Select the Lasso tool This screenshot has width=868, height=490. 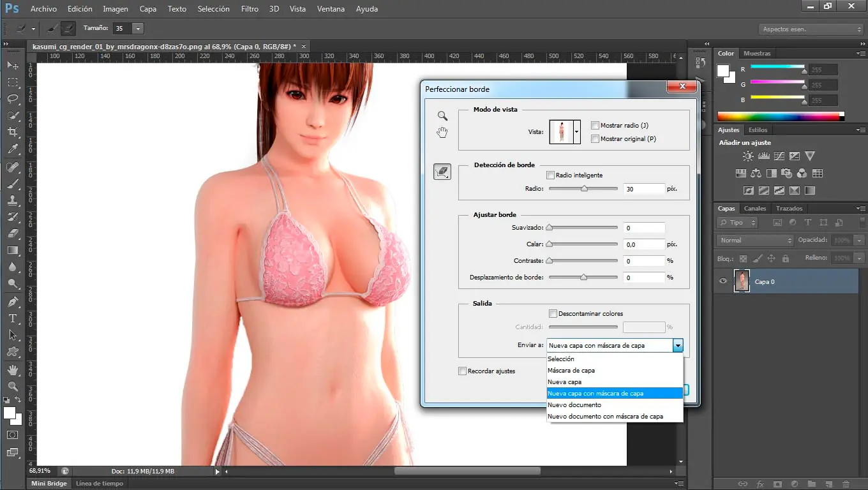coord(13,99)
